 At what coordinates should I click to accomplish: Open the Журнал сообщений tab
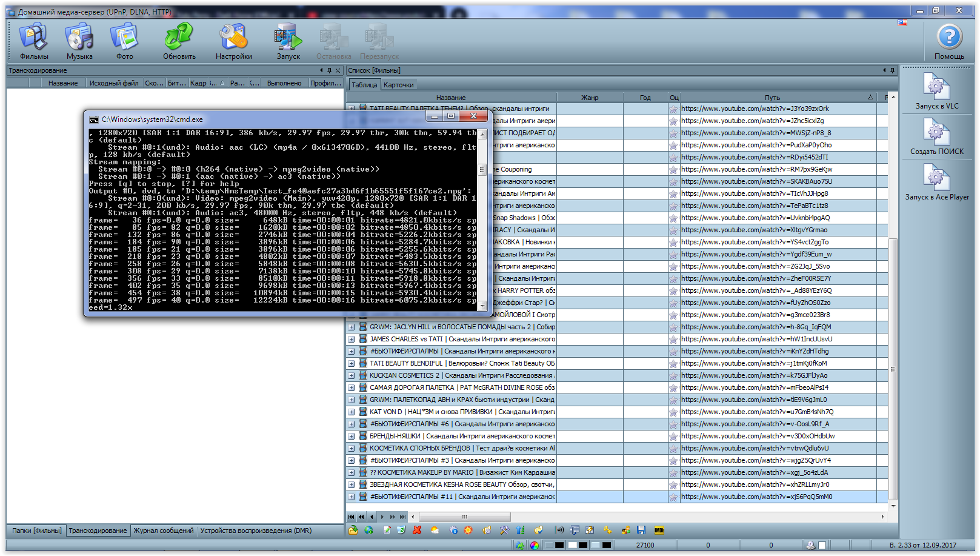pyautogui.click(x=164, y=531)
